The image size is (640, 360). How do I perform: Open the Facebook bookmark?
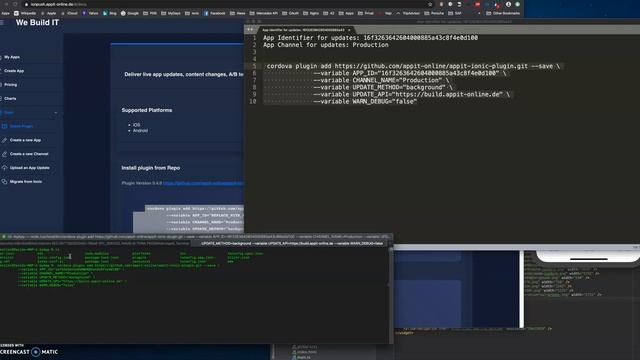point(215,13)
